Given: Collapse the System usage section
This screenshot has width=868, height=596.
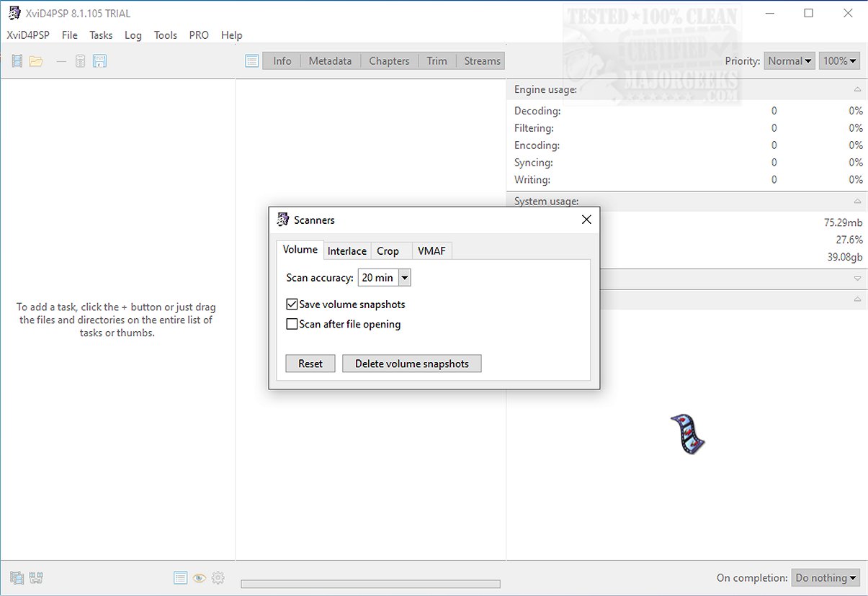Looking at the screenshot, I should [x=857, y=202].
